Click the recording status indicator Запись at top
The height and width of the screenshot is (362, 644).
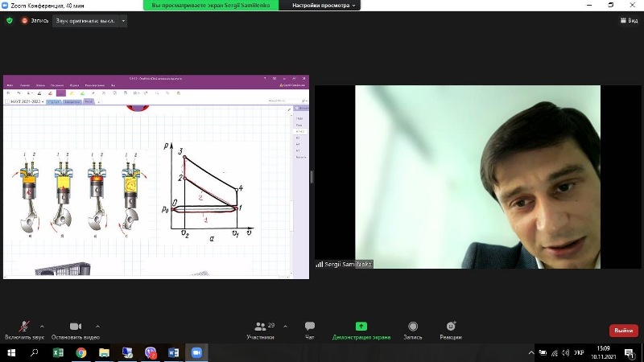pyautogui.click(x=35, y=21)
